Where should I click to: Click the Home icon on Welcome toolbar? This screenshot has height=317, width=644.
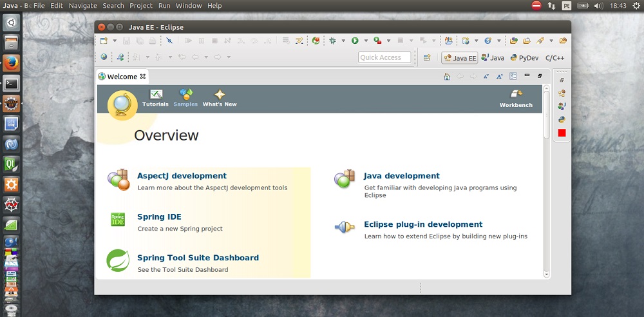tap(447, 77)
